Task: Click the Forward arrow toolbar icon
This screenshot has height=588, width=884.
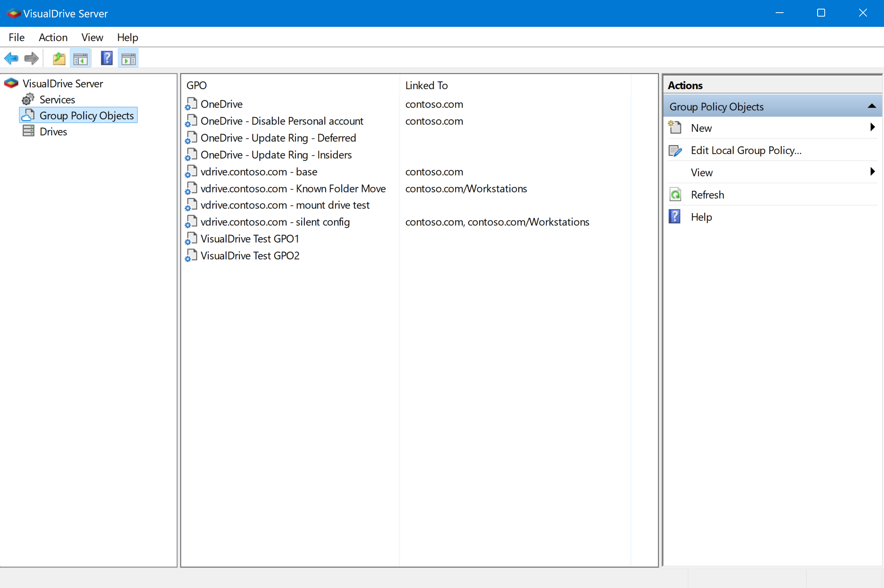Action: pyautogui.click(x=32, y=59)
